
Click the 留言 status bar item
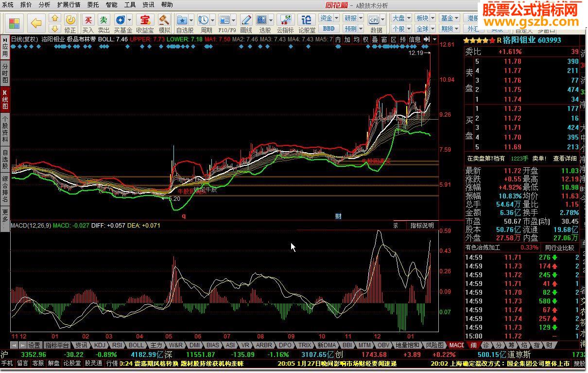[22, 363]
